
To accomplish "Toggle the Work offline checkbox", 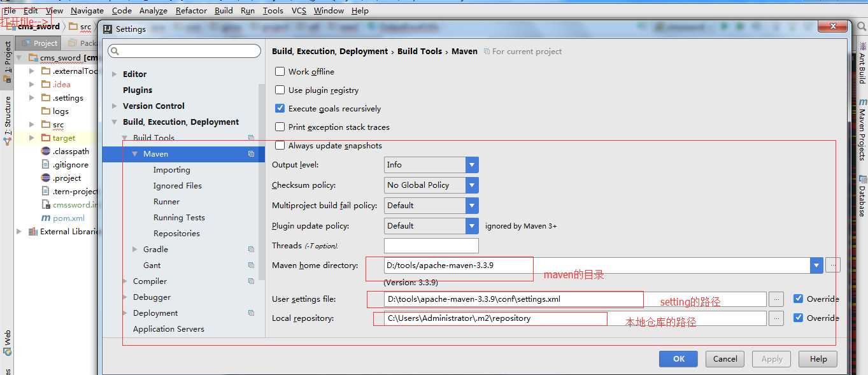I will tap(280, 71).
